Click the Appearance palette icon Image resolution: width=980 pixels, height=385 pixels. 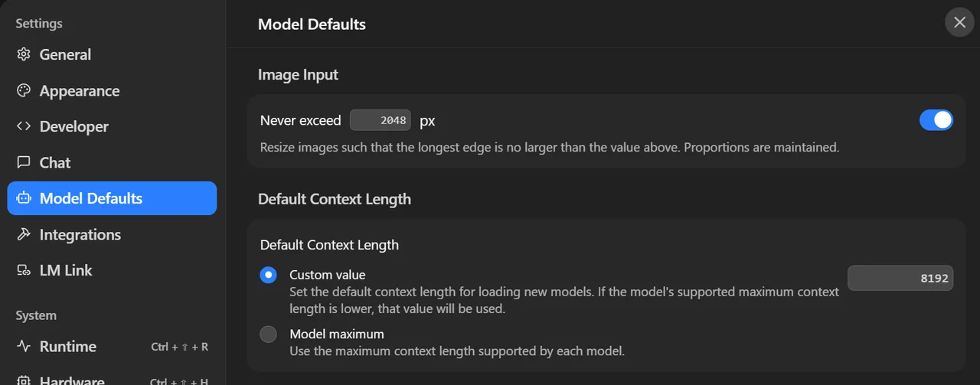pos(24,90)
